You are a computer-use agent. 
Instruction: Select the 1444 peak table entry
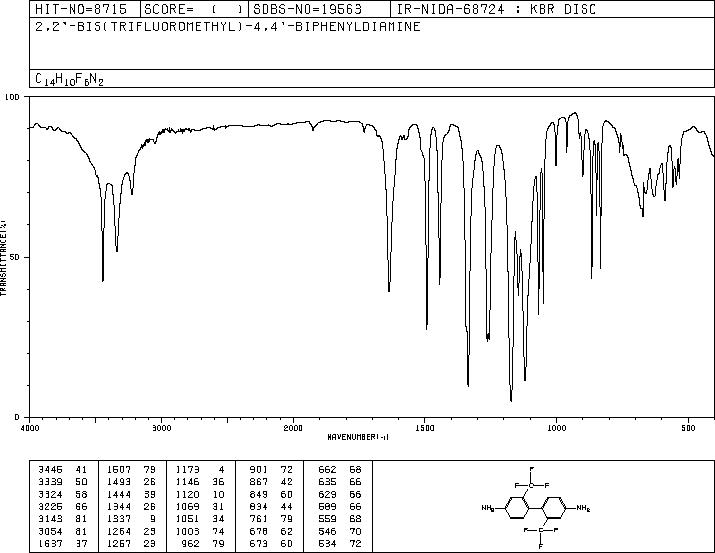[131, 494]
